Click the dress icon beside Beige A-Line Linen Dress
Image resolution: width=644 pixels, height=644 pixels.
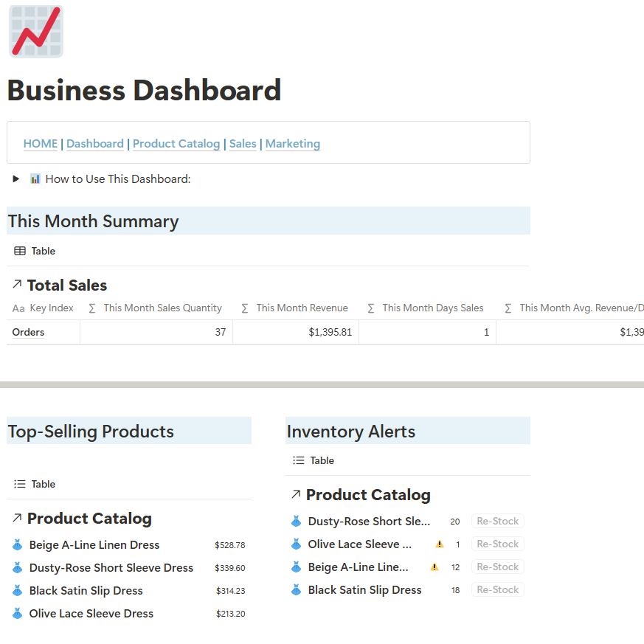[x=18, y=545]
